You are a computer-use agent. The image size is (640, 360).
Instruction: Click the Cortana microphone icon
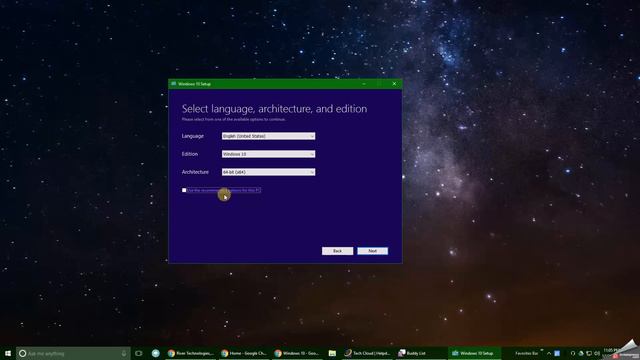(x=124, y=353)
